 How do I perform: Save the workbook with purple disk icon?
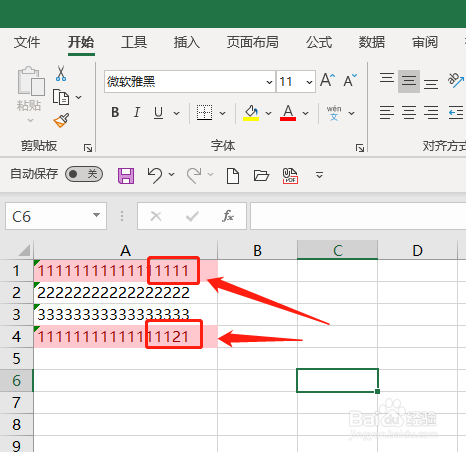(126, 175)
